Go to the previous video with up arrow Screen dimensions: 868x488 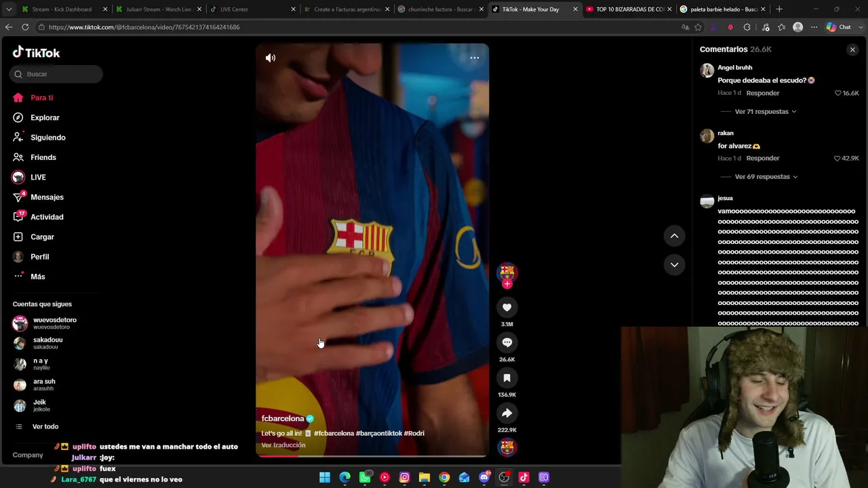(674, 236)
